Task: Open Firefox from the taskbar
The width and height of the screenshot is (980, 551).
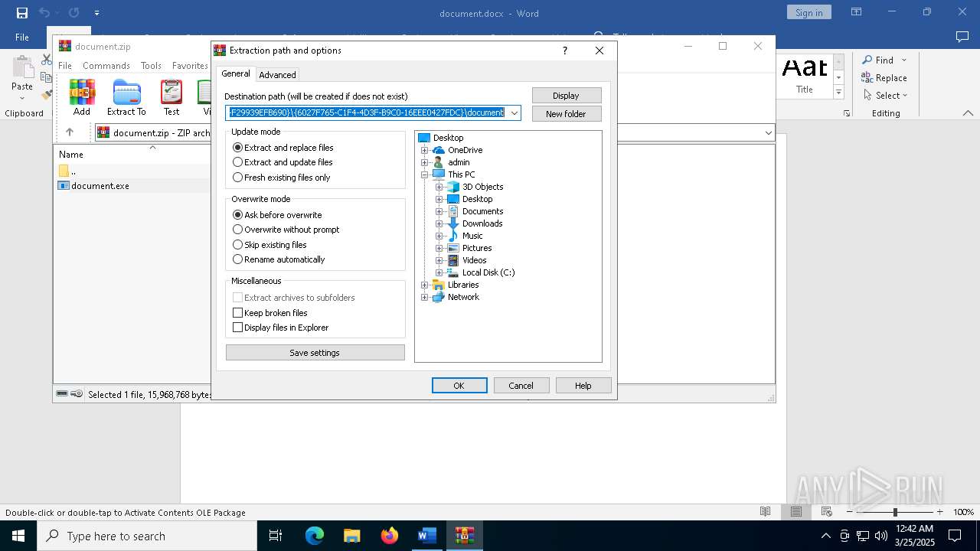Action: point(390,536)
